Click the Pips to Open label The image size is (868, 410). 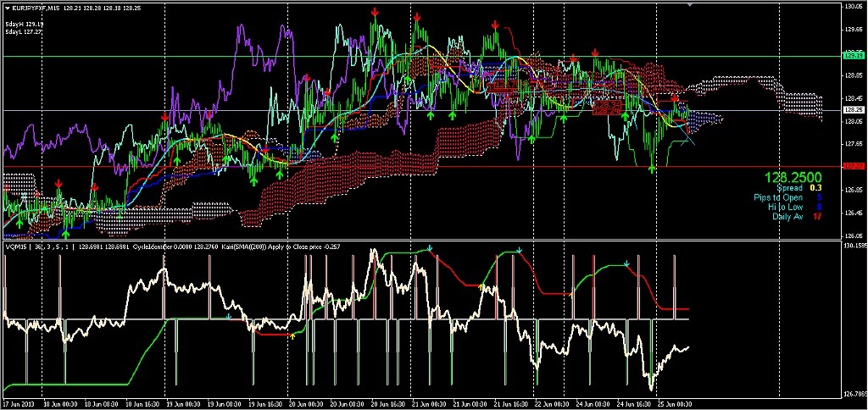pyautogui.click(x=778, y=197)
